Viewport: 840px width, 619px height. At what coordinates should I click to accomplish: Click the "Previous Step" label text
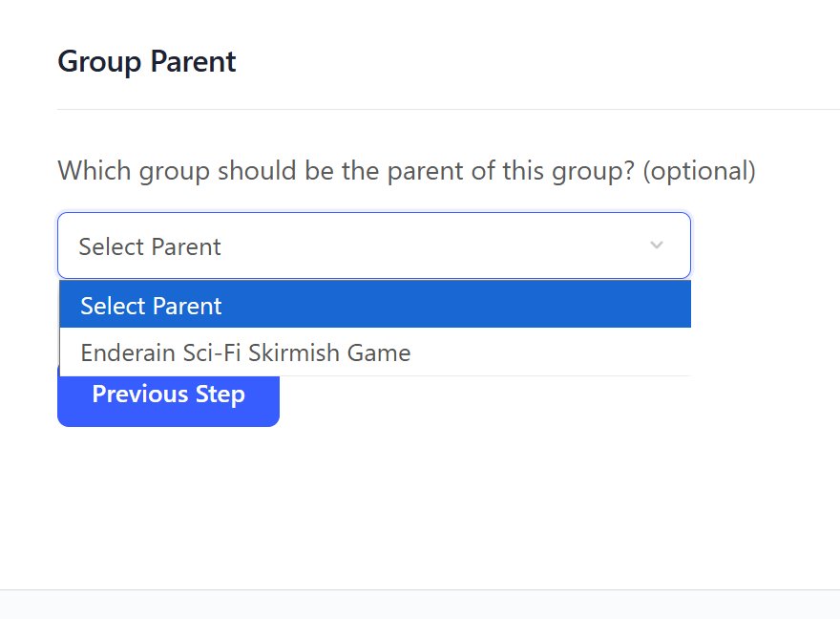[168, 395]
